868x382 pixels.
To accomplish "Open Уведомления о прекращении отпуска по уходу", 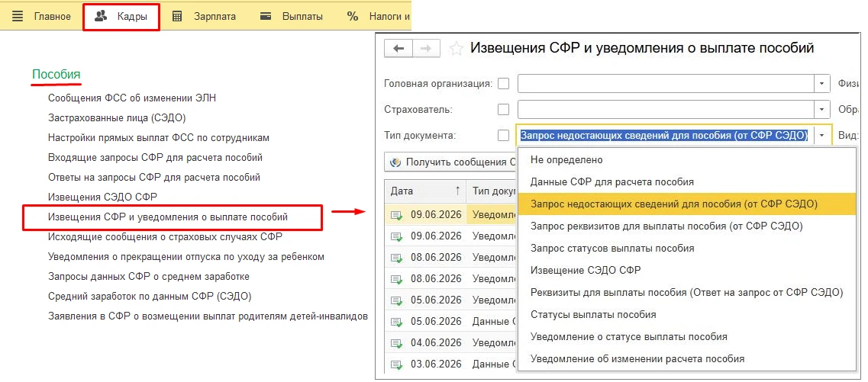I will pyautogui.click(x=186, y=257).
